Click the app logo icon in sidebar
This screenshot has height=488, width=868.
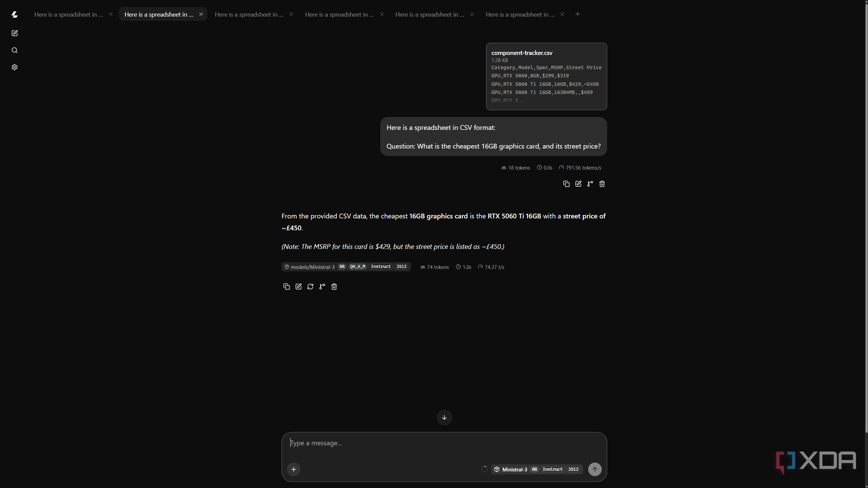[15, 14]
